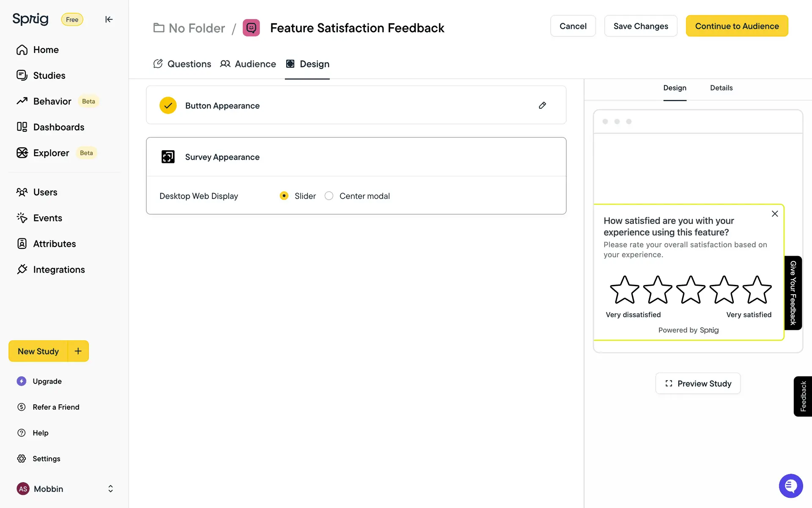Choose Center modal radio option

(329, 196)
